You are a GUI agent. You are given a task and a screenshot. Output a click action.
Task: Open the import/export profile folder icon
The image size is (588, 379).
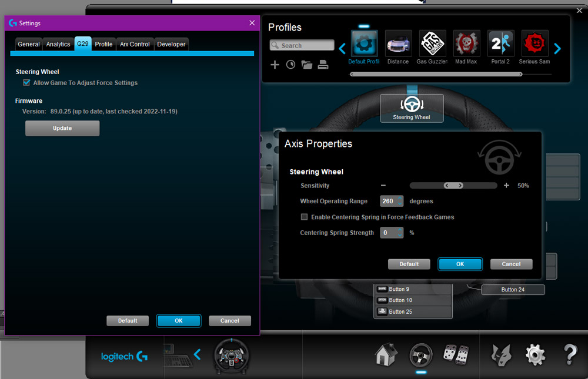(x=307, y=65)
